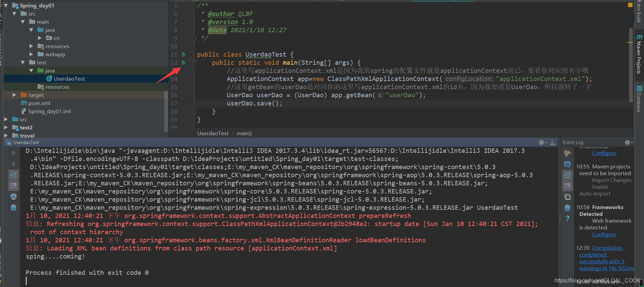Image resolution: width=644 pixels, height=287 pixels.
Task: Open pom.xml in project tree
Action: [39, 103]
